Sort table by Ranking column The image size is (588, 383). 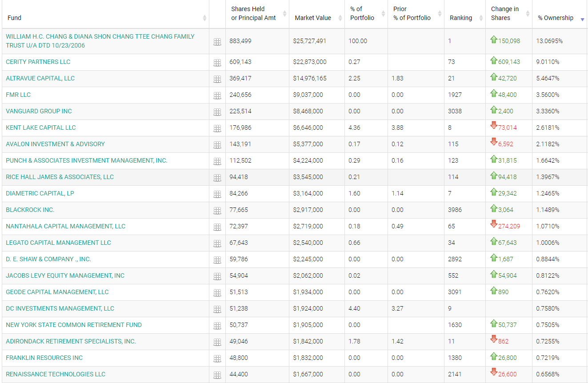pyautogui.click(x=465, y=14)
